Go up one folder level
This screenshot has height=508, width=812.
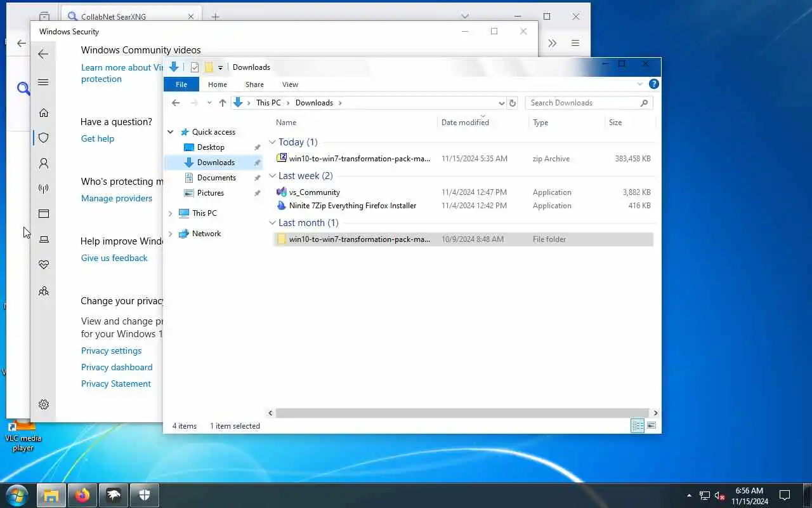coord(223,103)
